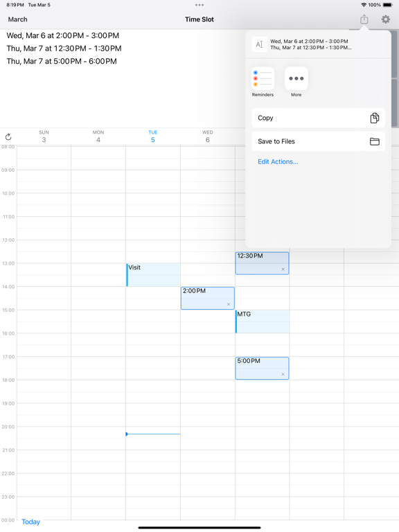
Task: Tap the current time indicator line
Action: click(x=153, y=434)
